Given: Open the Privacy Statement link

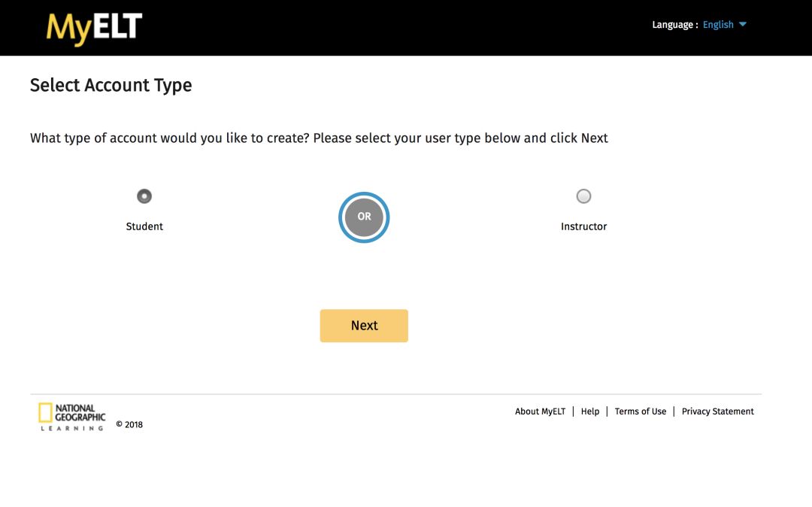Looking at the screenshot, I should (718, 411).
